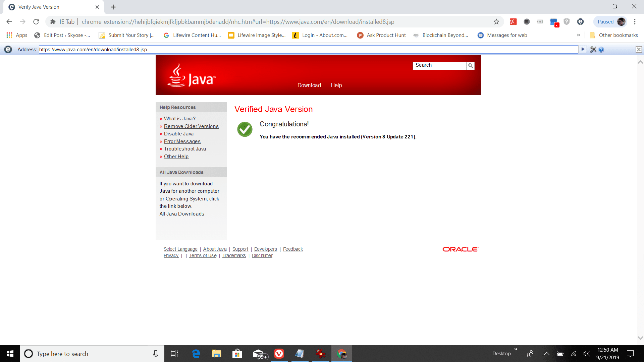The width and height of the screenshot is (644, 362).
Task: Open IE Tab settings tools icon
Action: pyautogui.click(x=593, y=50)
